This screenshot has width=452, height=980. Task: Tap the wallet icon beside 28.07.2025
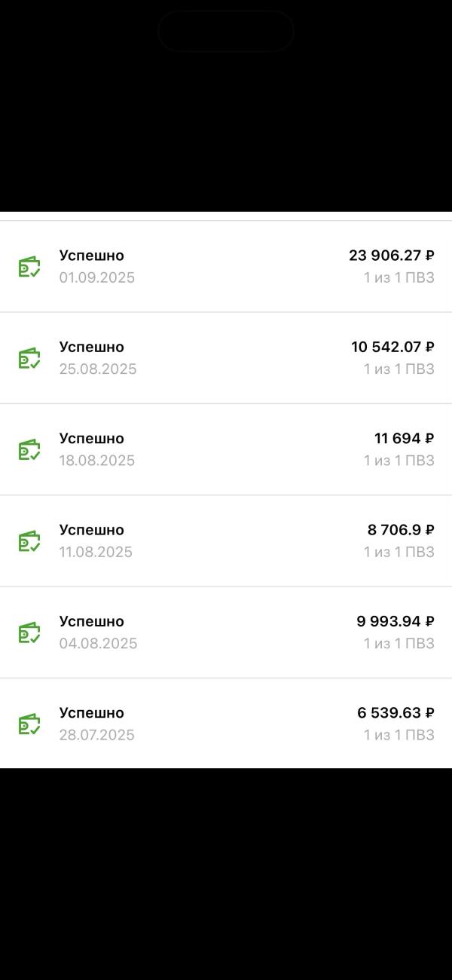point(29,724)
